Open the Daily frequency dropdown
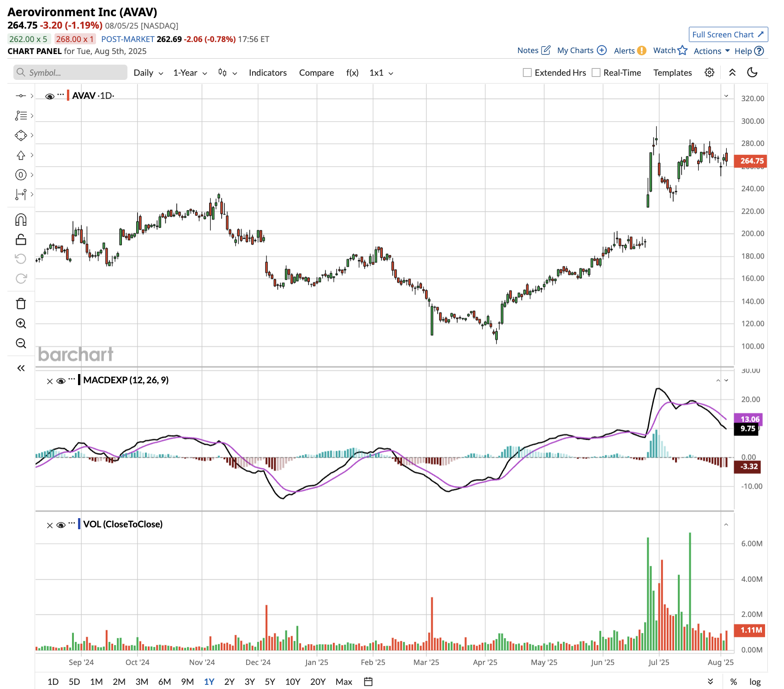Screen dimensions: 784x689 pyautogui.click(x=148, y=73)
